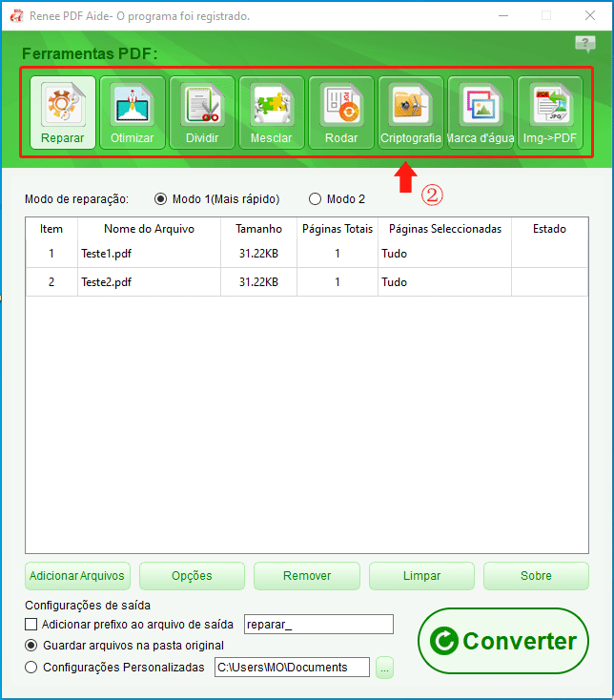The width and height of the screenshot is (614, 700).
Task: Select the Teste1.pdf row
Action: (307, 254)
